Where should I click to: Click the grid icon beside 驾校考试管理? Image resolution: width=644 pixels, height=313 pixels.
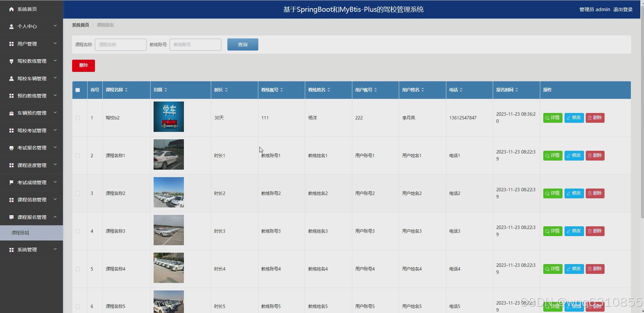pos(11,131)
